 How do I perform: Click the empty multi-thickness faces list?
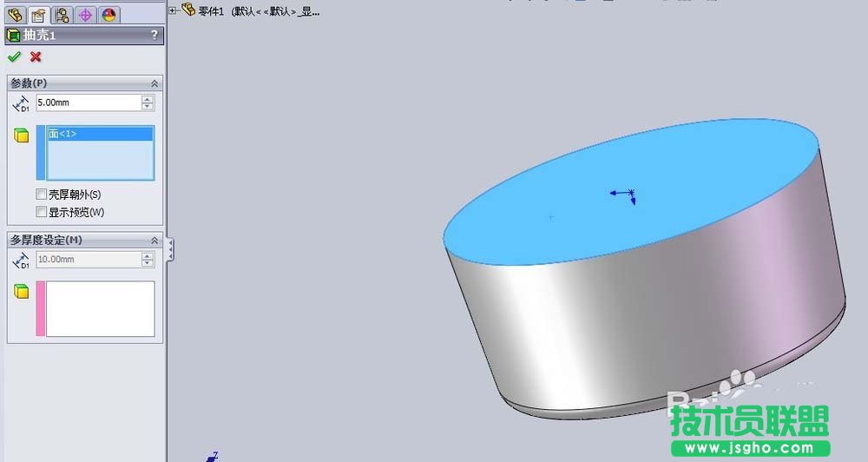[x=100, y=308]
